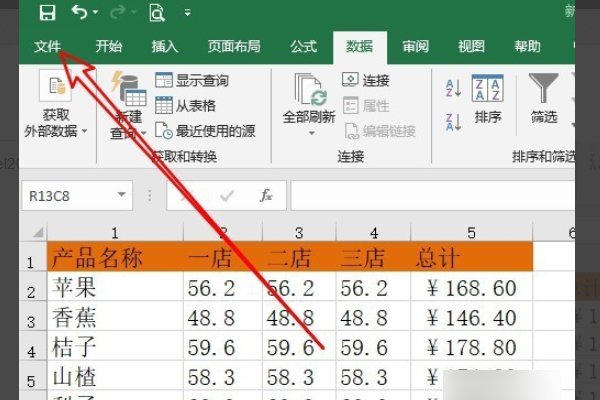Select row header 5

33,376
